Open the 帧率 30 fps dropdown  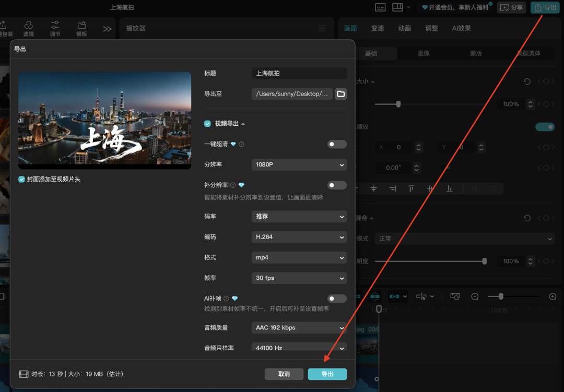[x=299, y=278]
